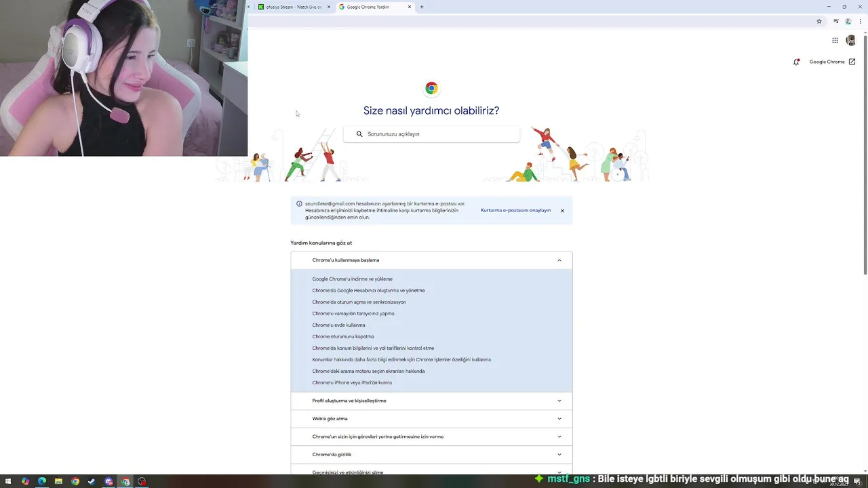Click Kurtarma e-postasını onaylayın link

click(515, 211)
